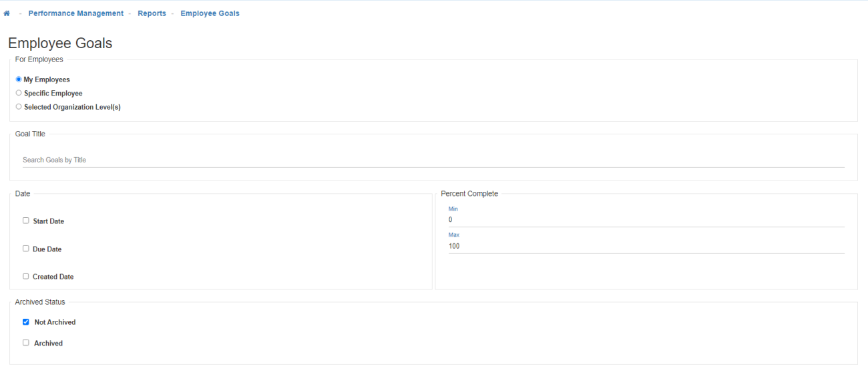Click the Min percent complete field
The height and width of the screenshot is (369, 868).
pos(646,220)
